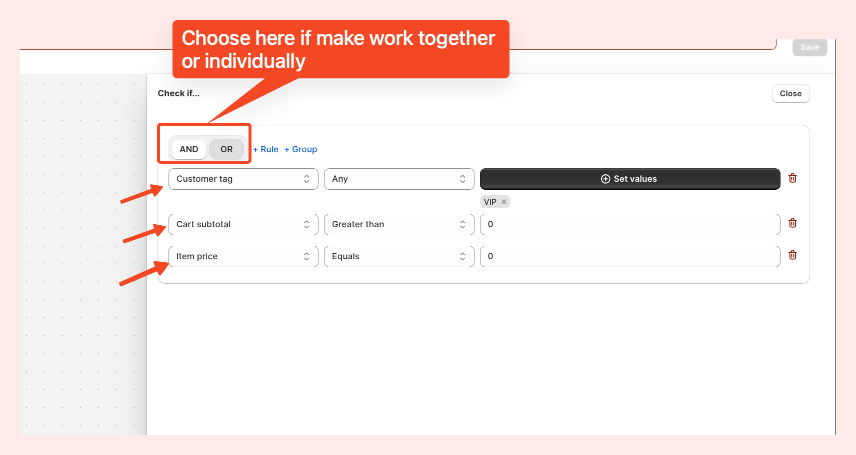Remove the VIP tag chip
Viewport: 856px width, 455px height.
click(504, 201)
